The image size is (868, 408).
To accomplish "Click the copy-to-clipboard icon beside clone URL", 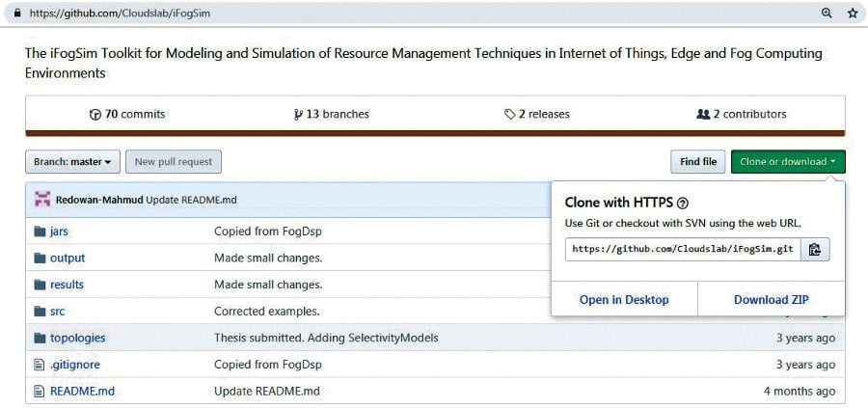I will 815,249.
